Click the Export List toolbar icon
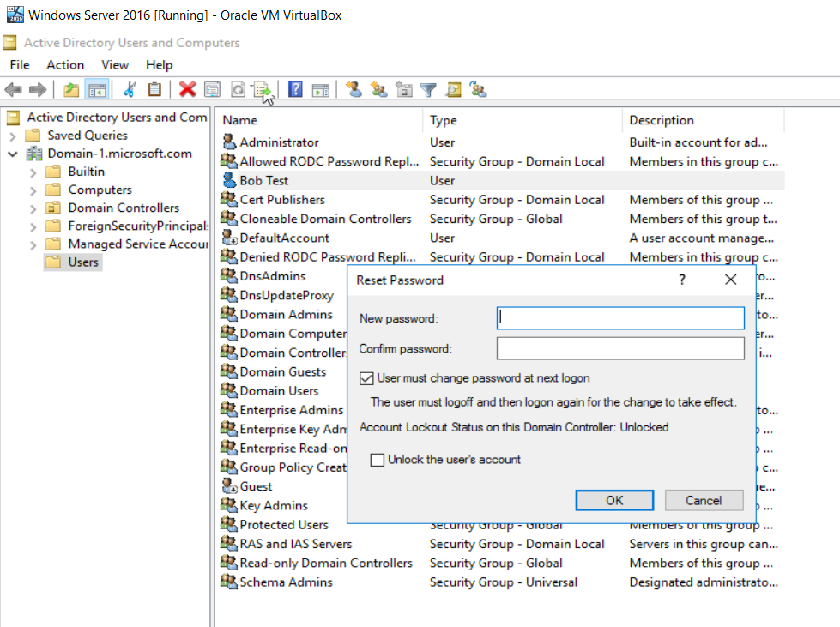The width and height of the screenshot is (840, 627). [x=263, y=89]
